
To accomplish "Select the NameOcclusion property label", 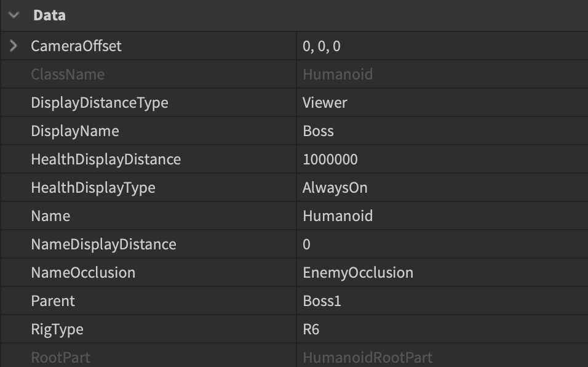I will pos(83,273).
